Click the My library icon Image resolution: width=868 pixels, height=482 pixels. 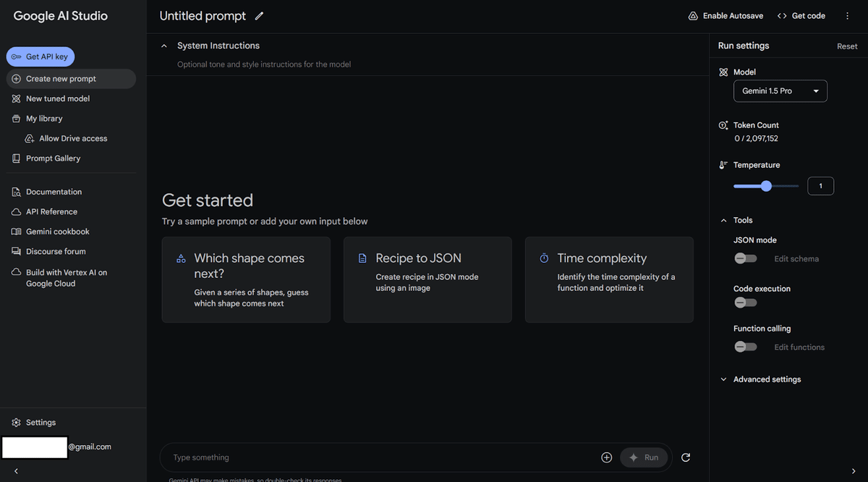pyautogui.click(x=16, y=119)
